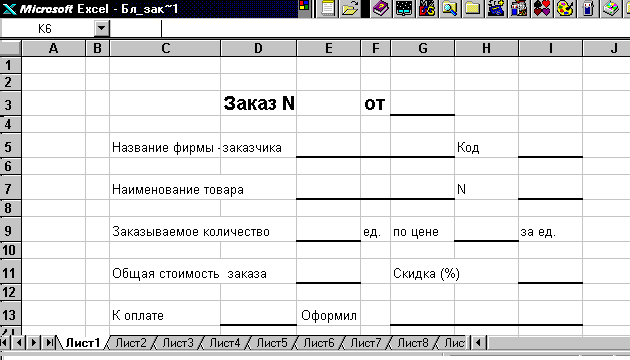Viewport: 630px width, 360px height.
Task: Select the underlined cell right of "Скидка (%)"
Action: coord(550,272)
